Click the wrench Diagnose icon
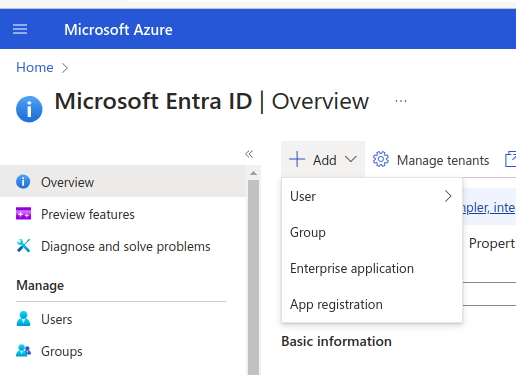516x375 pixels. (23, 246)
